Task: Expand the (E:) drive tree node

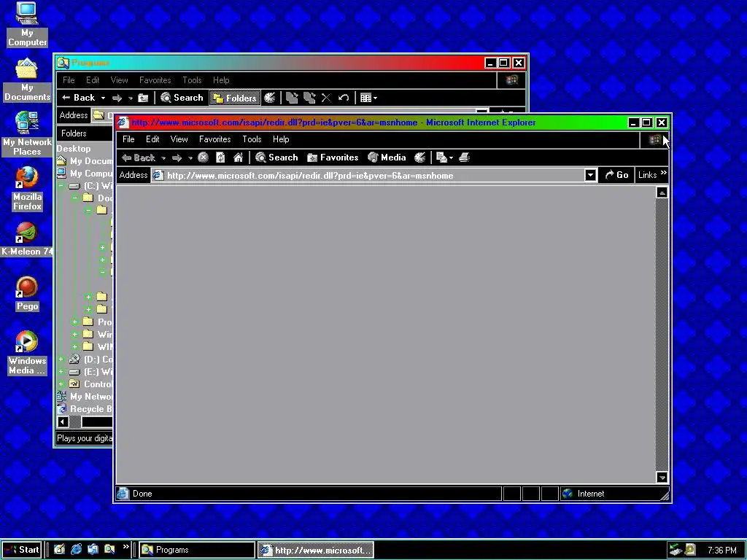Action: 61,371
